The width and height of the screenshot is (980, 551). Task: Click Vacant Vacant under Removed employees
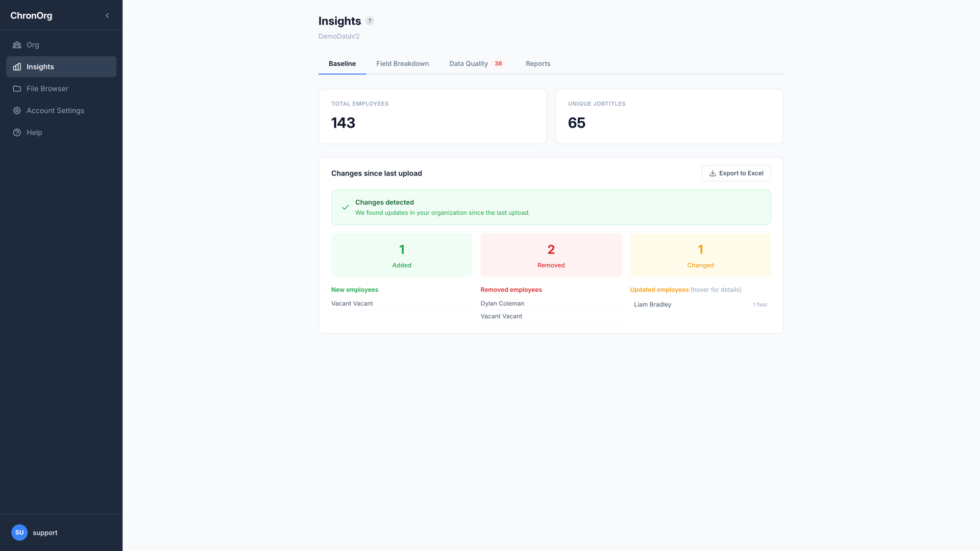tap(501, 316)
